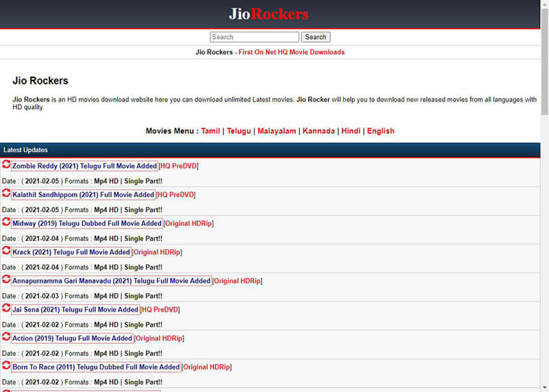Open the Kannada movies menu
This screenshot has width=549, height=392.
tap(318, 131)
